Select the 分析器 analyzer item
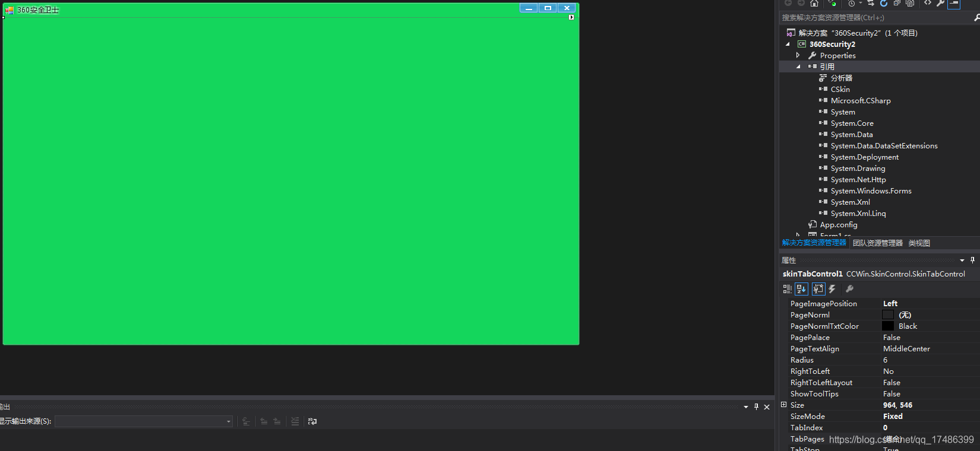Image resolution: width=980 pixels, height=451 pixels. pos(841,78)
